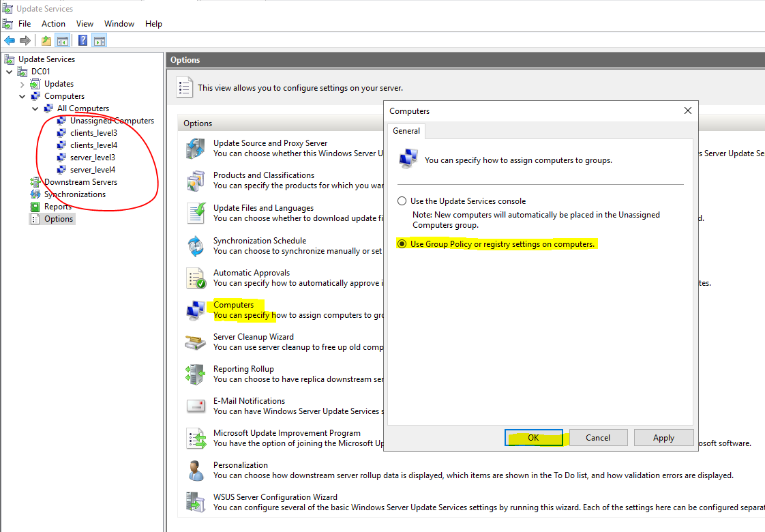Open Personalization person icon
This screenshot has height=532, width=765.
point(196,471)
